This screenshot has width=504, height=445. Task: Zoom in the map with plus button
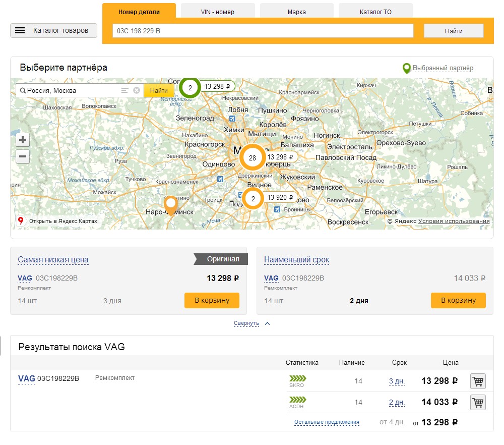(x=23, y=140)
